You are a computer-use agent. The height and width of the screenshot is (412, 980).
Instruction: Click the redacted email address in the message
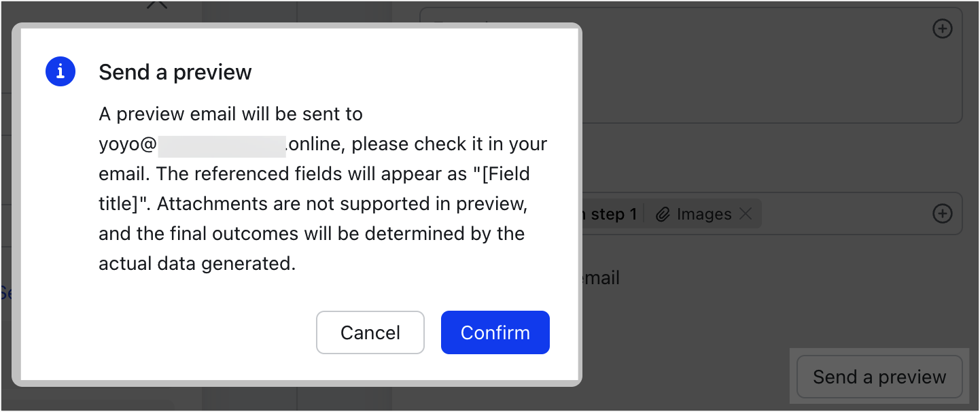(222, 145)
